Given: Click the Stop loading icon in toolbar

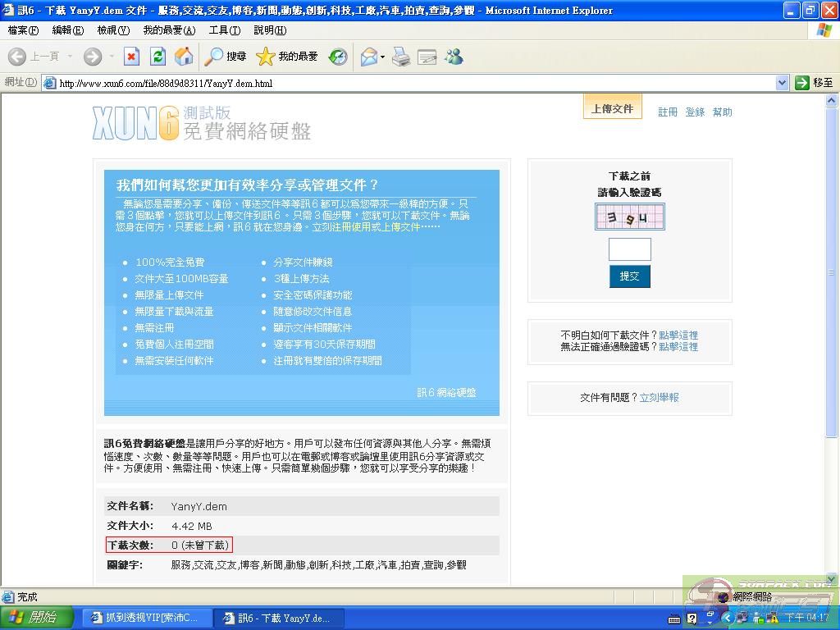Looking at the screenshot, I should pyautogui.click(x=131, y=57).
